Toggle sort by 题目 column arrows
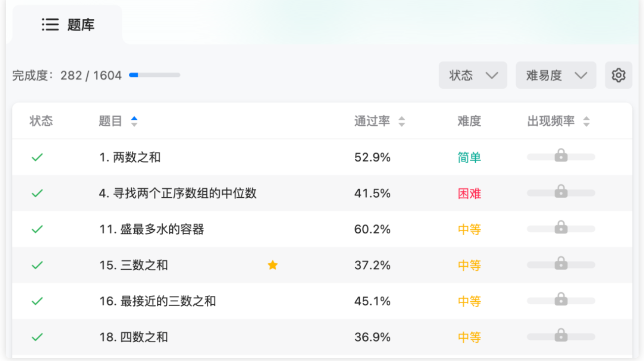Screen dimensions: 644x361 pyautogui.click(x=134, y=121)
